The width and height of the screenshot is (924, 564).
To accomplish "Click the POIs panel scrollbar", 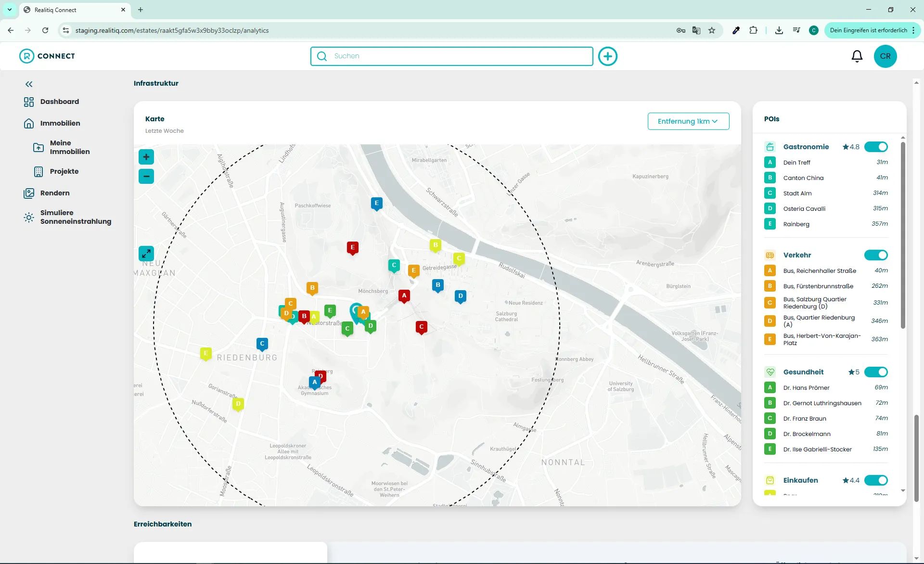I will tap(903, 235).
